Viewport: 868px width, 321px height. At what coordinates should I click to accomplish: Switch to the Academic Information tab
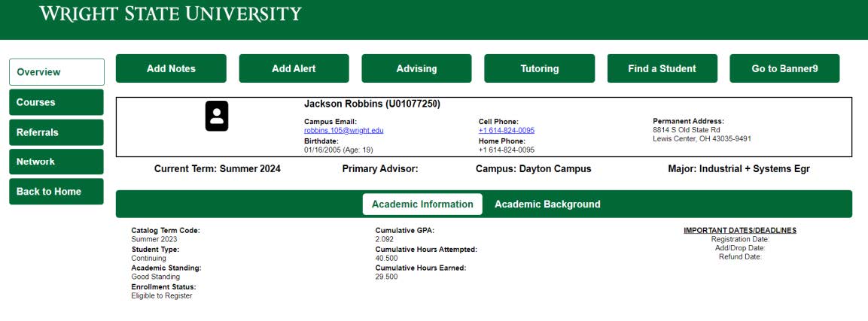click(422, 204)
